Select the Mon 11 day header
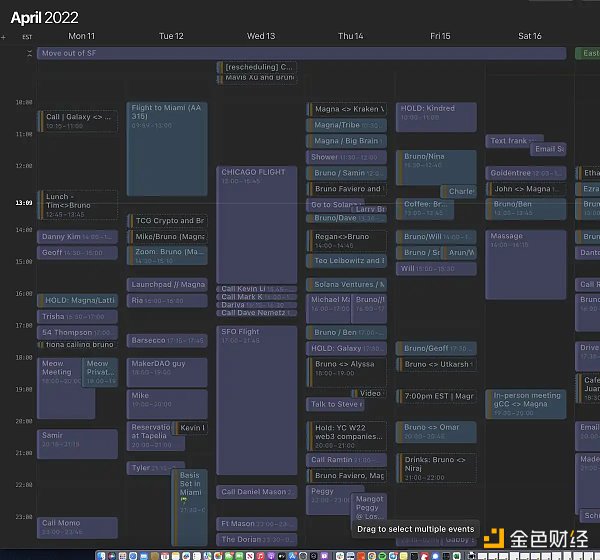 pos(82,36)
